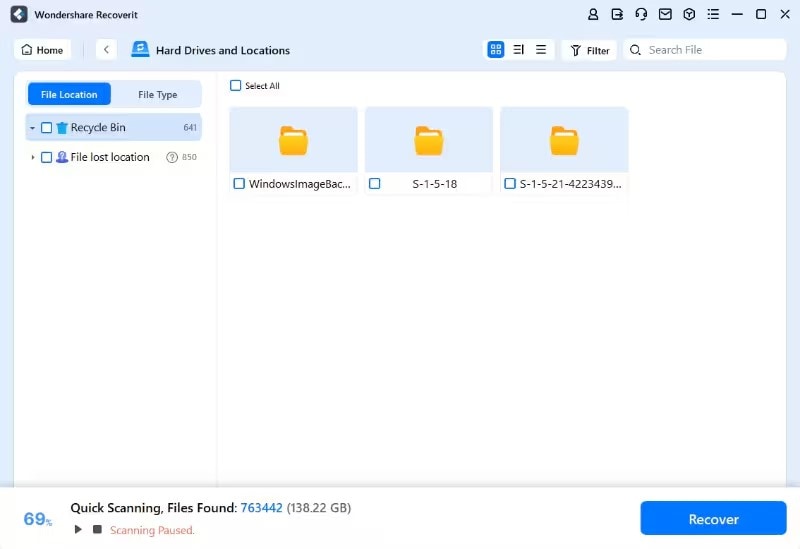Go back with the left chevron
Screen dimensions: 800x549
click(x=106, y=49)
